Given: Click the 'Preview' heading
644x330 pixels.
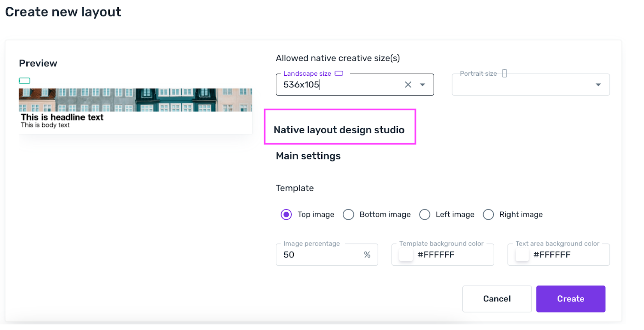Looking at the screenshot, I should [x=38, y=63].
